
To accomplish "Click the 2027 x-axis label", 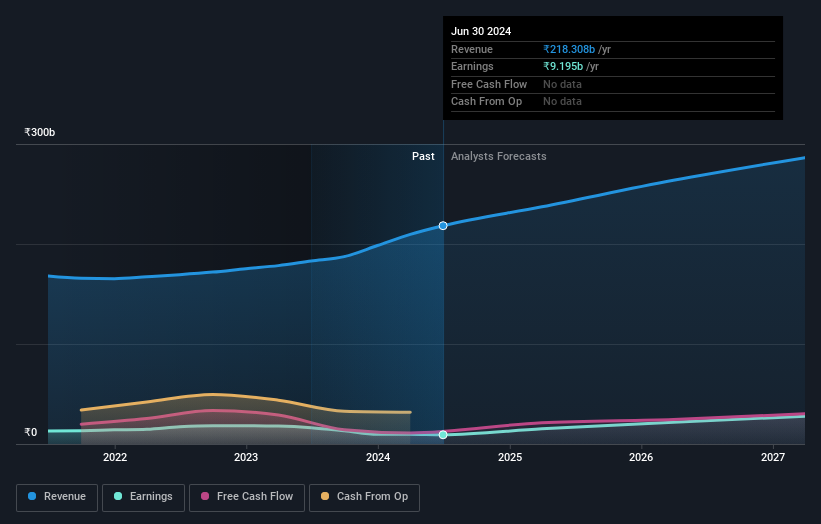I will point(773,458).
